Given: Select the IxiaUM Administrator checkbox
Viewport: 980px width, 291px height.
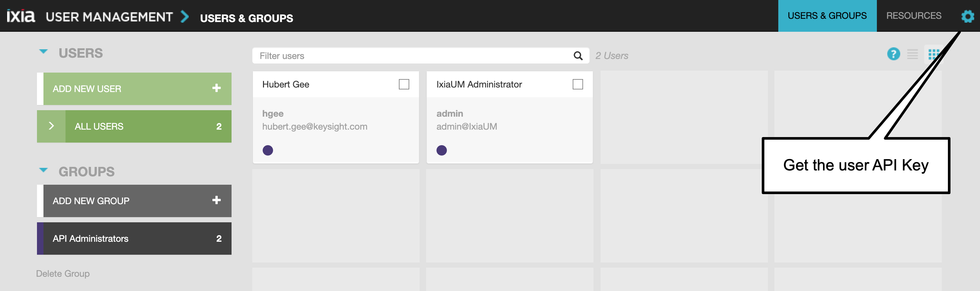Looking at the screenshot, I should tap(578, 84).
